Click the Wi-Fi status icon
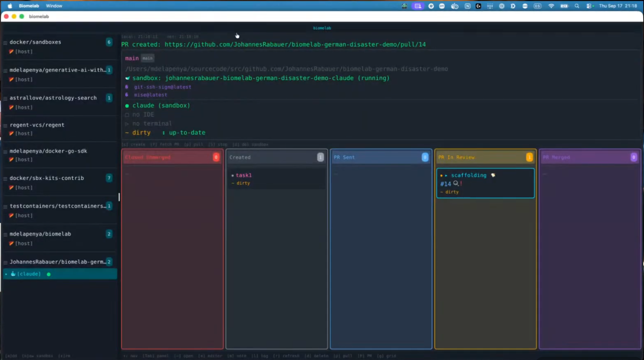644x360 pixels. point(551,6)
